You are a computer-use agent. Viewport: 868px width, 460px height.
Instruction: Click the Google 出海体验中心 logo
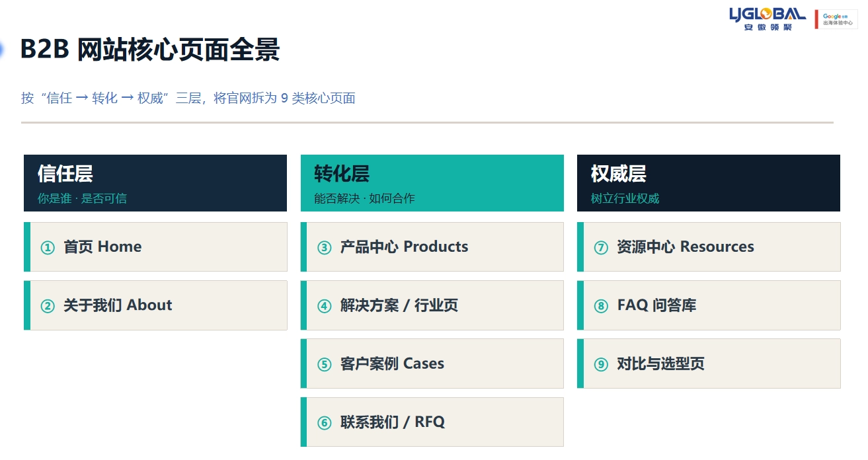point(836,19)
